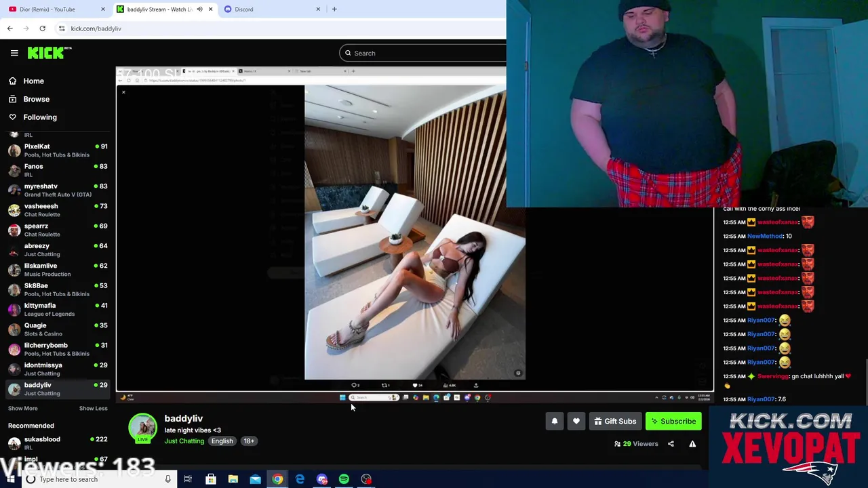Select baddyliv channel in sidebar
The image size is (868, 488).
[58, 389]
